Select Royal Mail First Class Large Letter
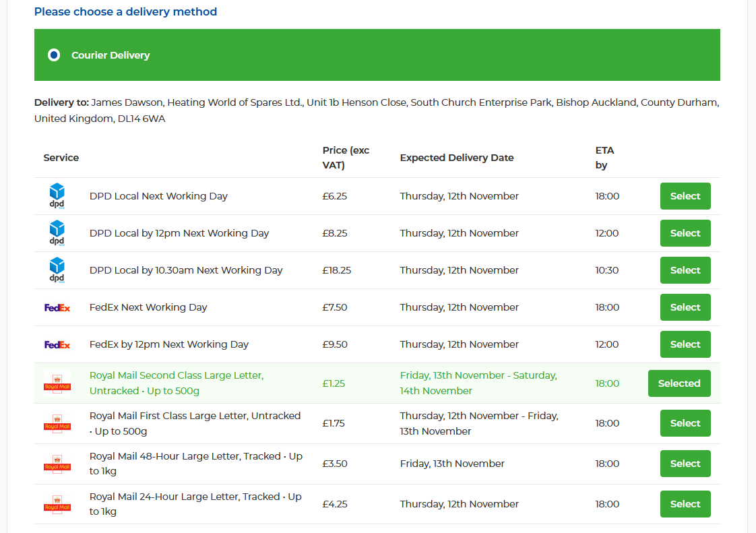The height and width of the screenshot is (533, 756). pyautogui.click(x=685, y=423)
